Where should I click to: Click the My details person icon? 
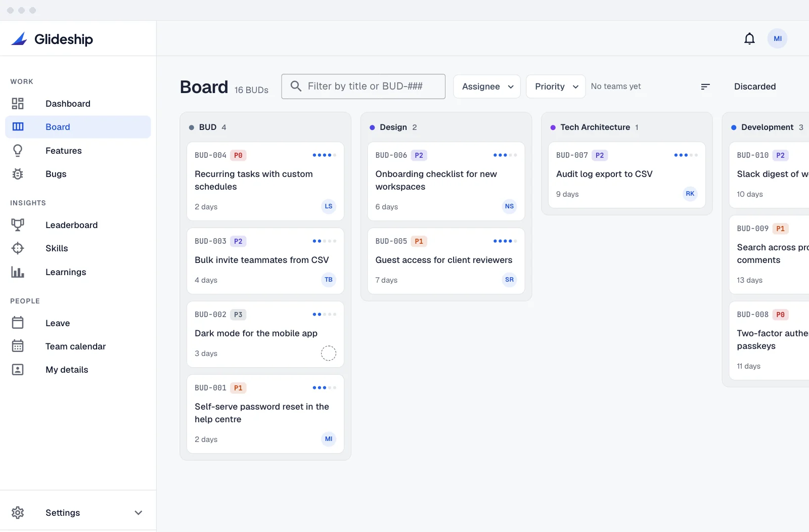click(18, 370)
